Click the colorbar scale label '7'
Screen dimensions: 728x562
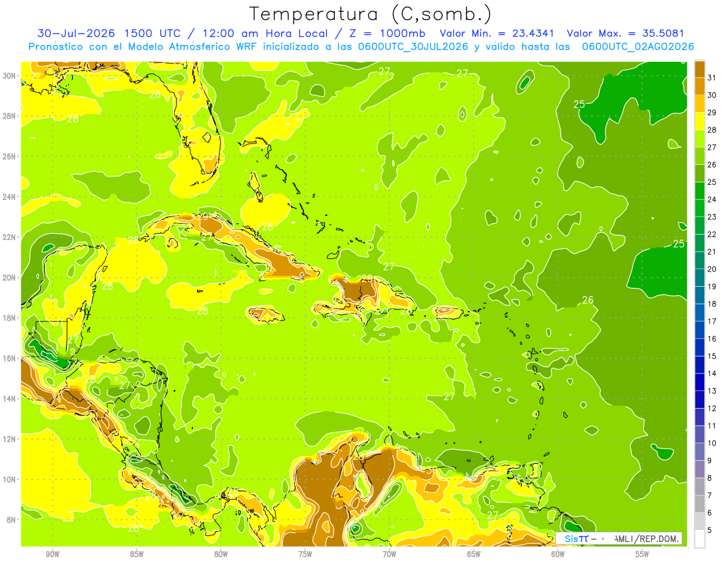[x=710, y=495]
